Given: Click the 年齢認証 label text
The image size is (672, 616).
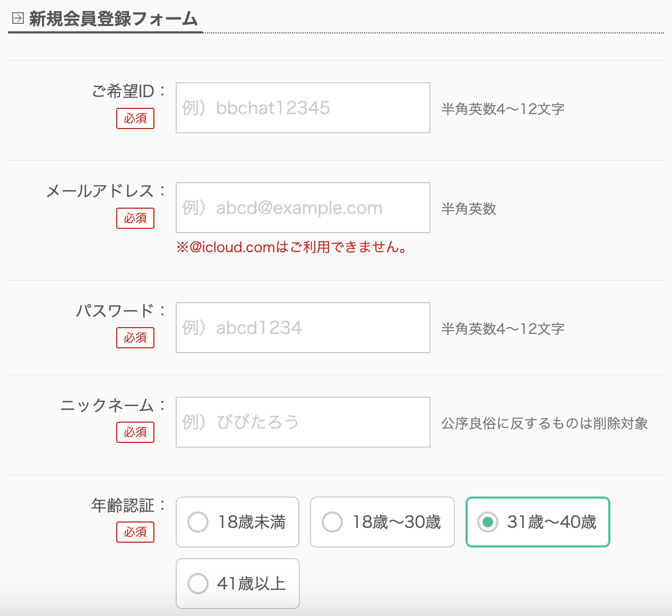Looking at the screenshot, I should (123, 506).
